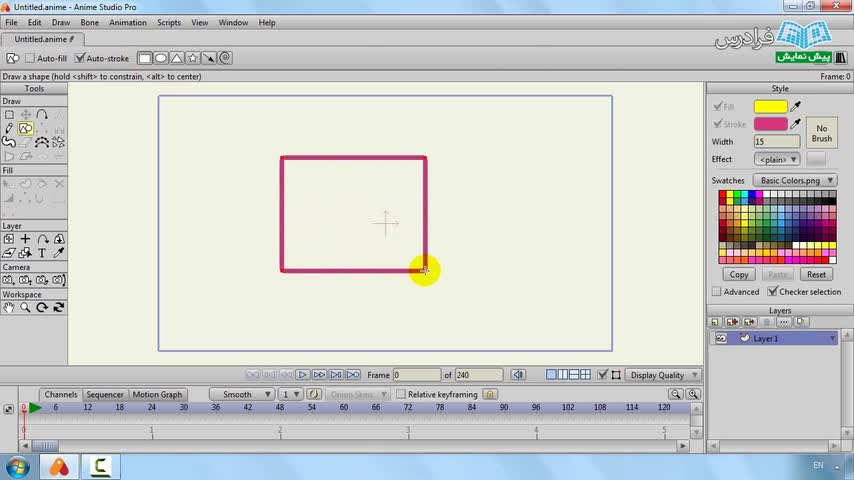Click the Fill color eyedropper
854x480 pixels.
coord(796,106)
